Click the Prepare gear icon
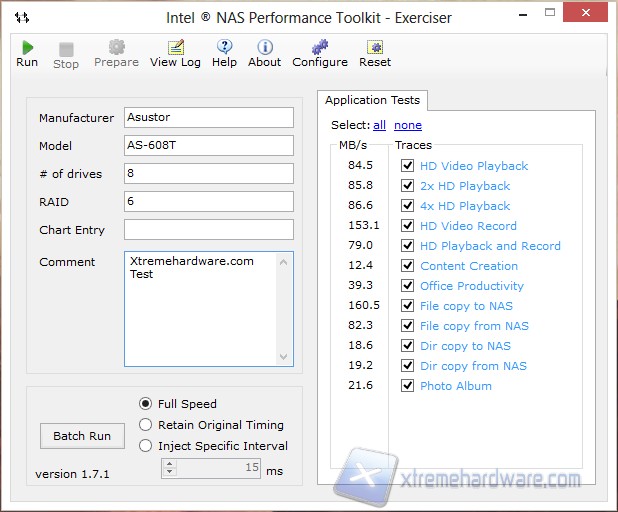Image resolution: width=618 pixels, height=512 pixels. [x=116, y=48]
